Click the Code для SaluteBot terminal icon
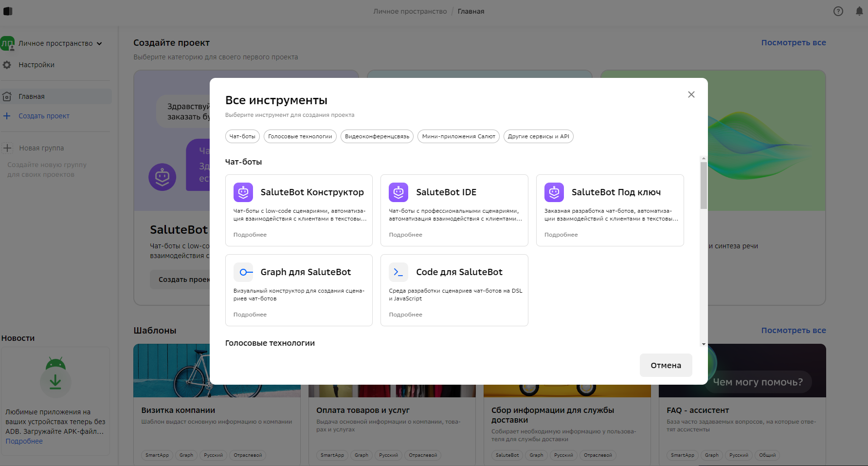 [398, 272]
